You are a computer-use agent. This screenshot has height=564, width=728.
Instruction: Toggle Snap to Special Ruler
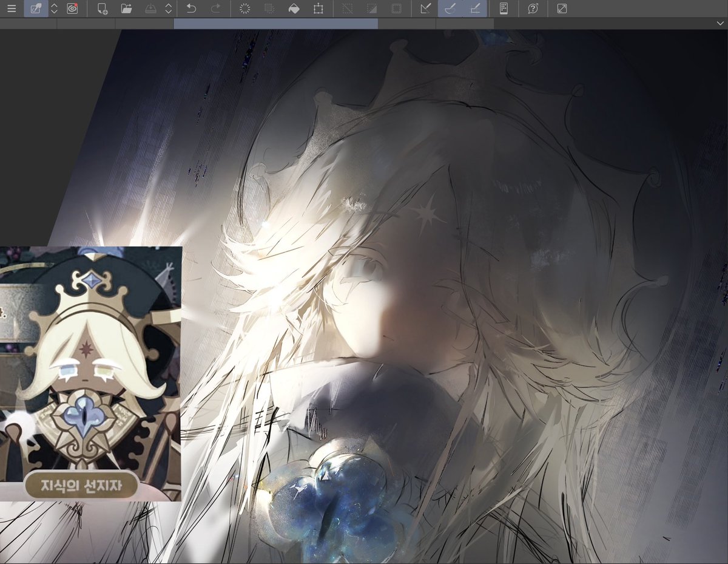(450, 8)
